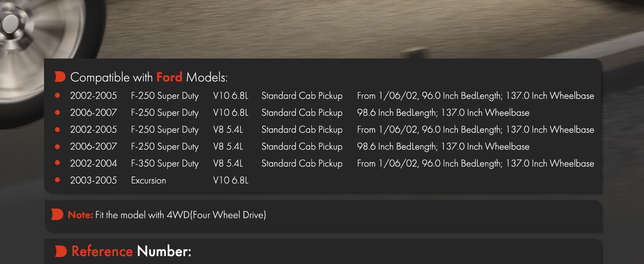The image size is (644, 264).
Task: Click the red bullet for 2002-2005 V8 5.4L row
Action: click(x=57, y=129)
